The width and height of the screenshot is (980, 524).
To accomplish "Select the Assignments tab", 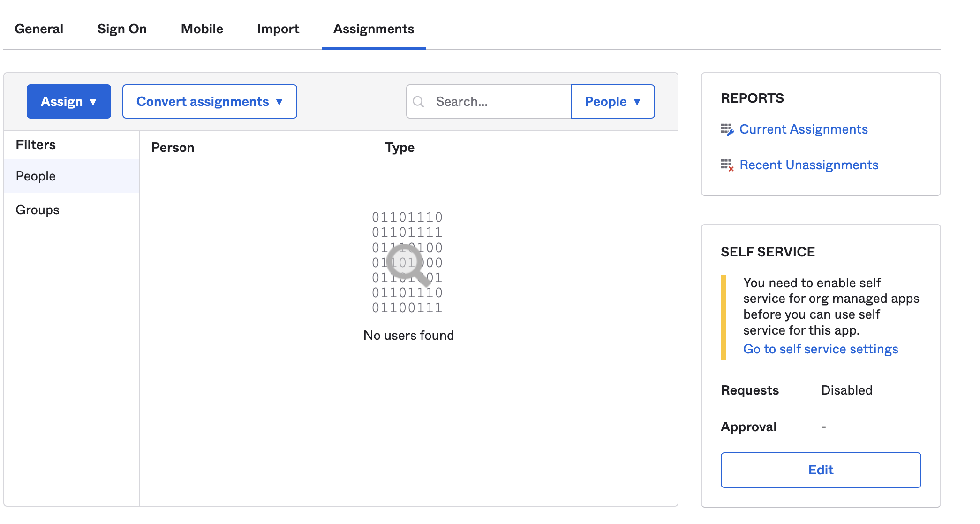I will pos(374,29).
